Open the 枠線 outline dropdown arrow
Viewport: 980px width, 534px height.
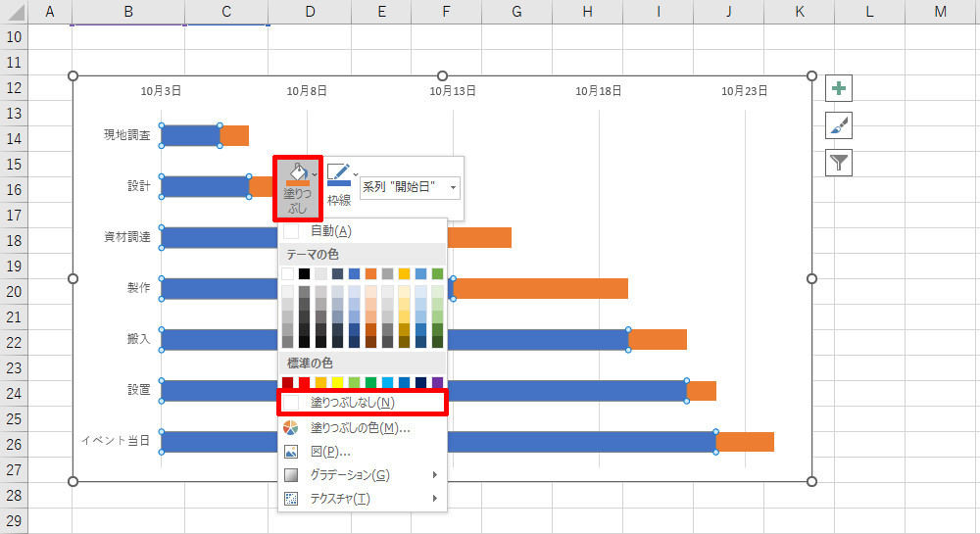356,174
